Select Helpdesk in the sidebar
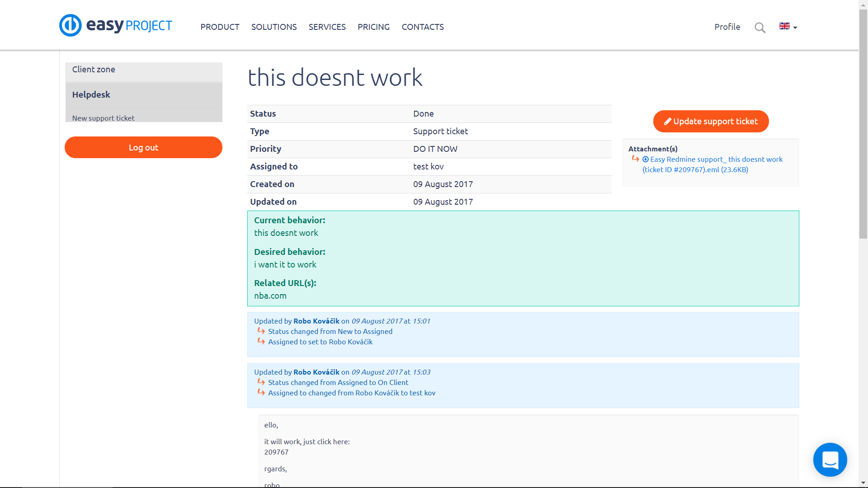This screenshot has width=868, height=488. point(91,94)
